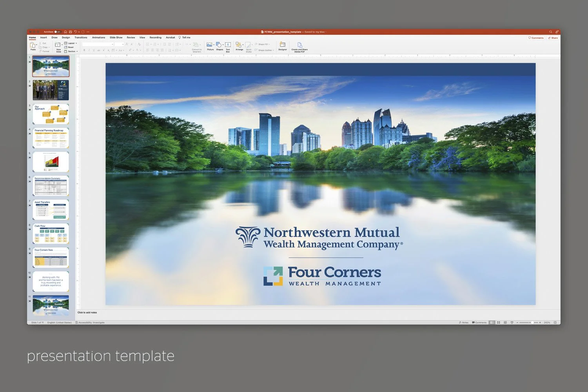Open the Transitions tab
588x392 pixels.
pyautogui.click(x=81, y=38)
